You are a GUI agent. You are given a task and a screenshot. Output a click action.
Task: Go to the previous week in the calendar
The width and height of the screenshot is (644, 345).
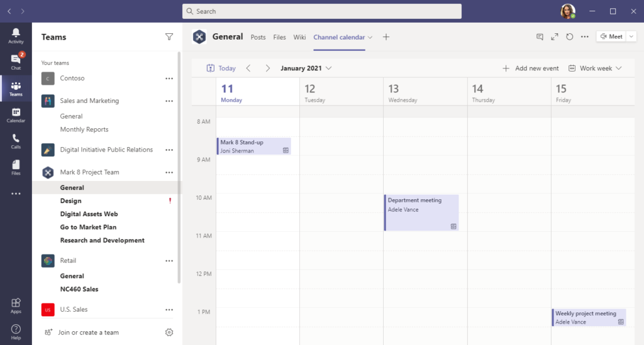(x=248, y=68)
